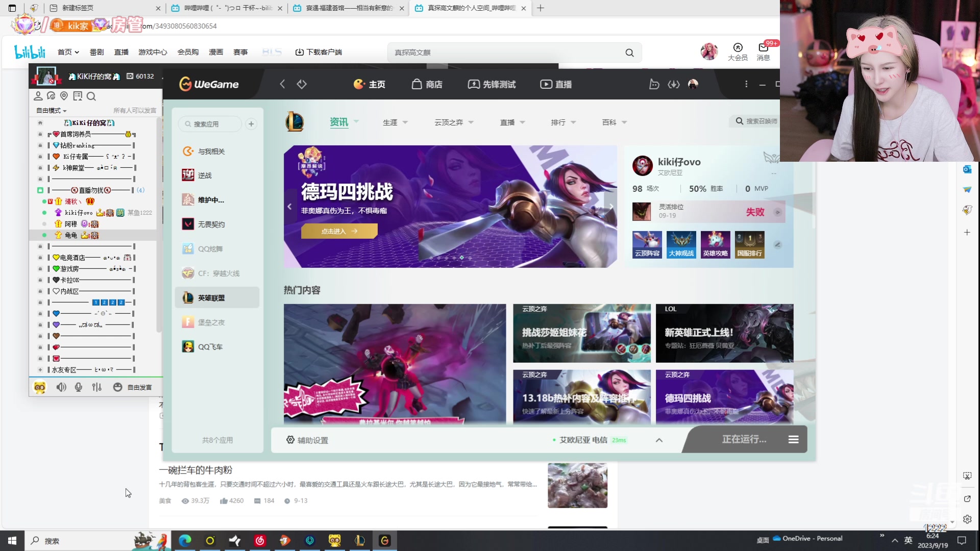Edit shortcut tiles with pencil icon
Screen dimensions: 980x551
777,245
